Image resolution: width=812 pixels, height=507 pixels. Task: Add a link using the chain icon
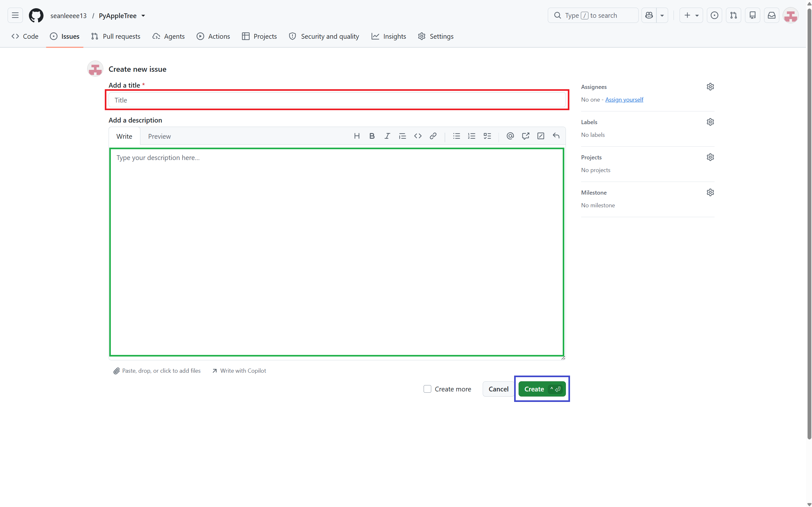coord(433,136)
